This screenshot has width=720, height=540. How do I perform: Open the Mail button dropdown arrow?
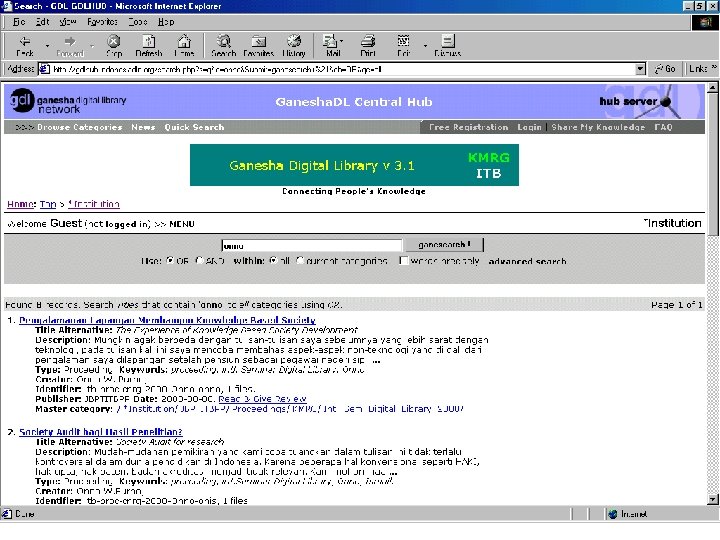[x=342, y=41]
